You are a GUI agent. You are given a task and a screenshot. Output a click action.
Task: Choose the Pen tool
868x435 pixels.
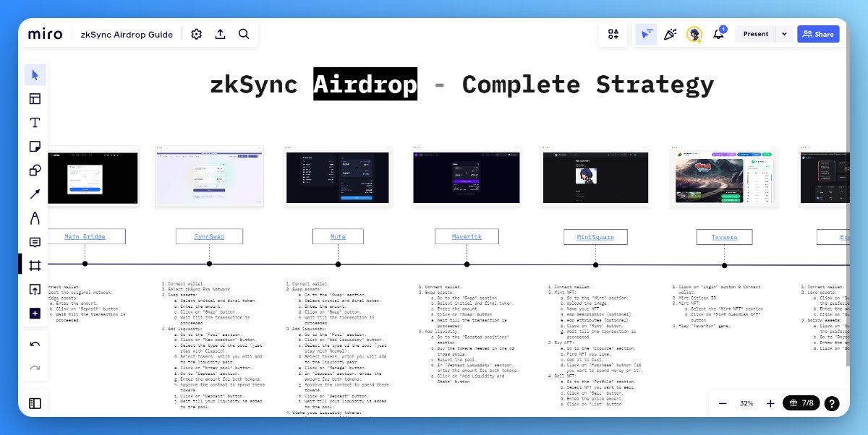tap(35, 217)
